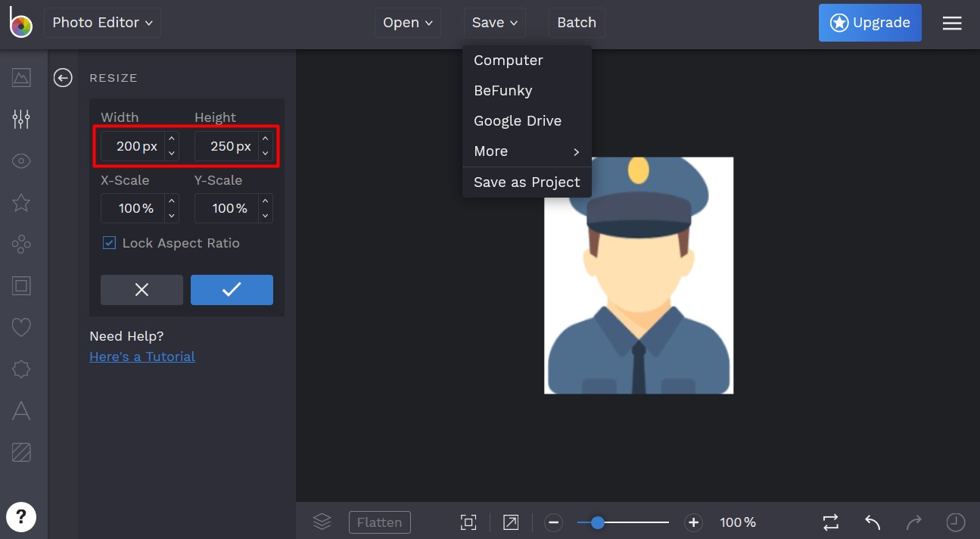The image size is (980, 539).
Task: Toggle the before-and-after compare arrows
Action: tap(830, 522)
